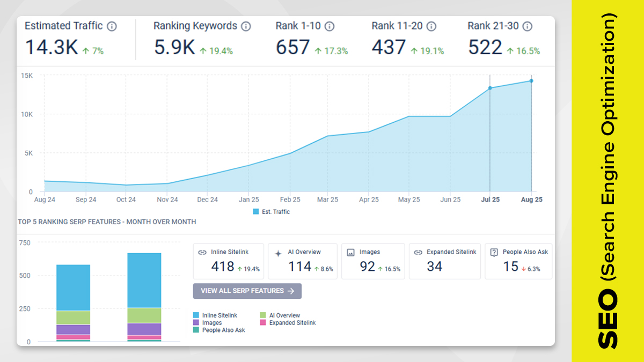
Task: Click info icon beside Rank 11-20
Action: click(431, 26)
